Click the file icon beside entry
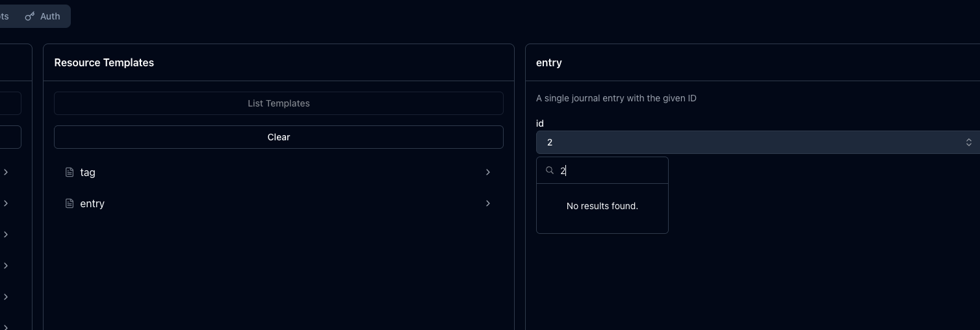The image size is (980, 330). click(x=70, y=203)
